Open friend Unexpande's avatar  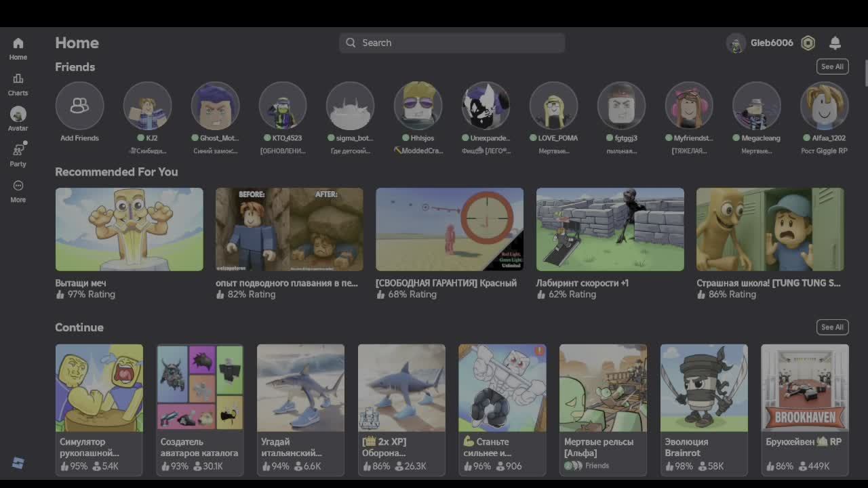pos(486,106)
